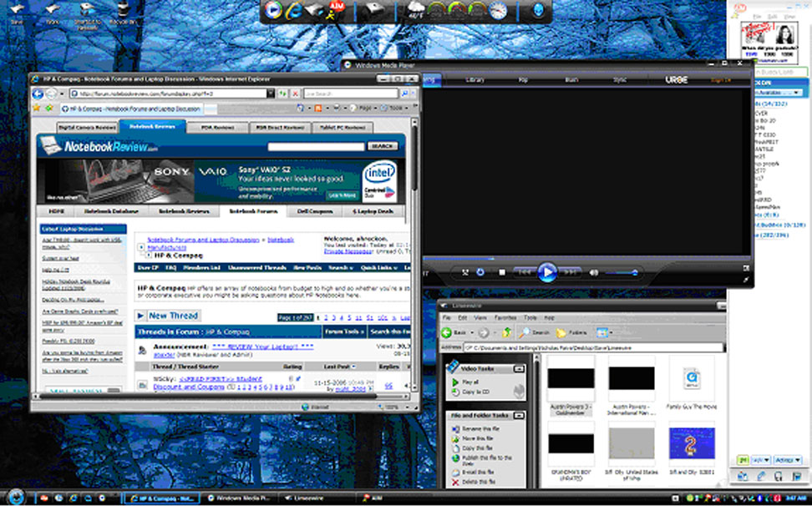The height and width of the screenshot is (506, 812).
Task: Click the Vista Start orb
Action: 15,497
